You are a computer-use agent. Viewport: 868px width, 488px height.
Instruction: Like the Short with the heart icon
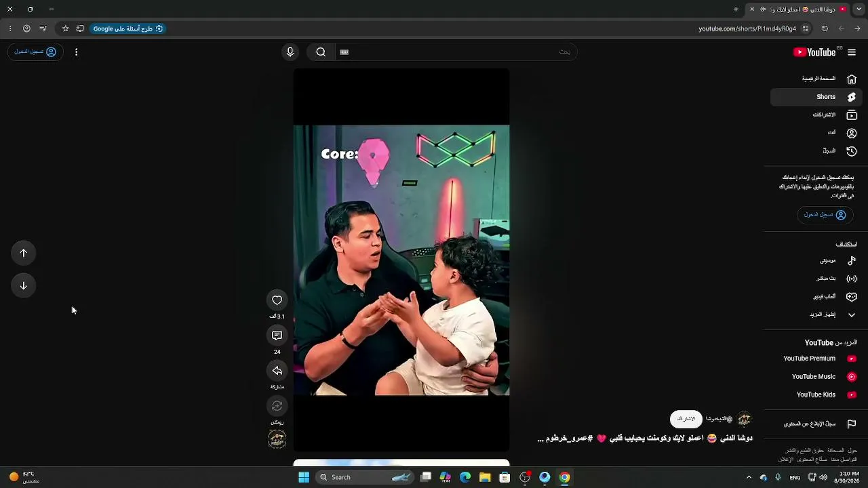coord(277,300)
